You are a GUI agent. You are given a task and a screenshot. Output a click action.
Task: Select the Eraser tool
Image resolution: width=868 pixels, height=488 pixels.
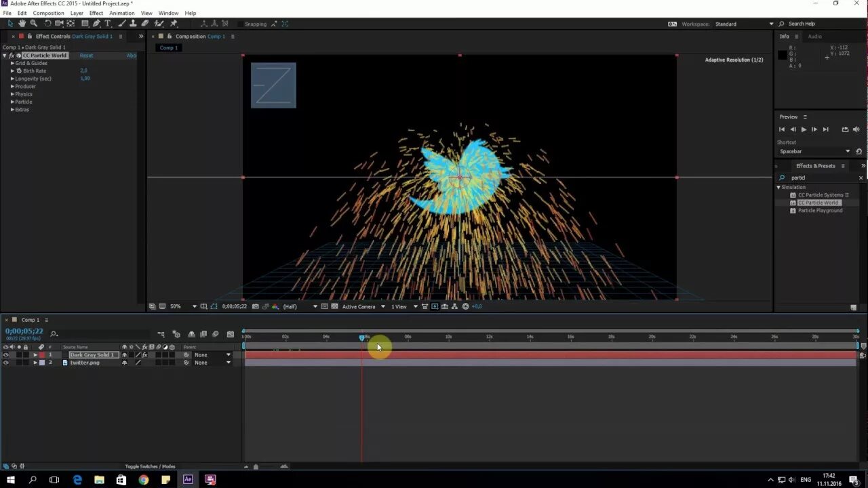(145, 24)
